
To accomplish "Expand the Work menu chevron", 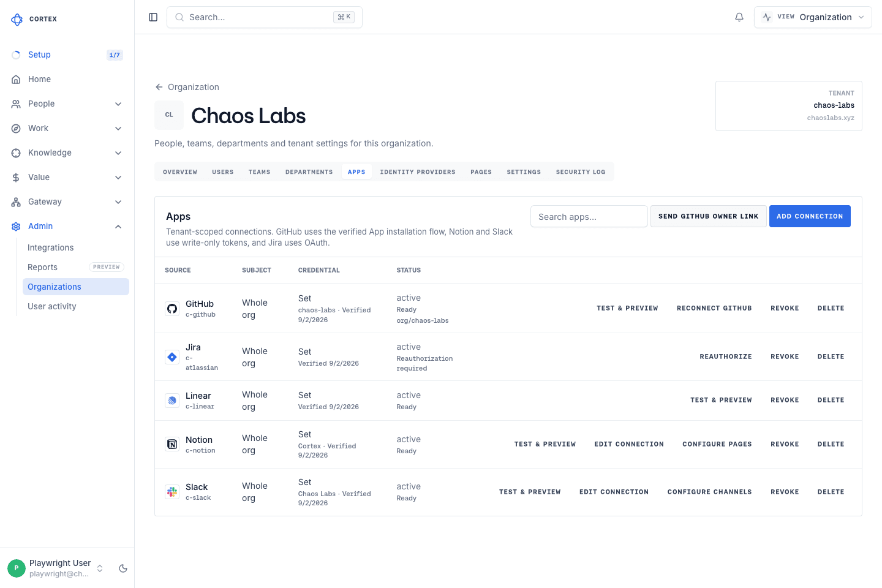I will coord(118,128).
